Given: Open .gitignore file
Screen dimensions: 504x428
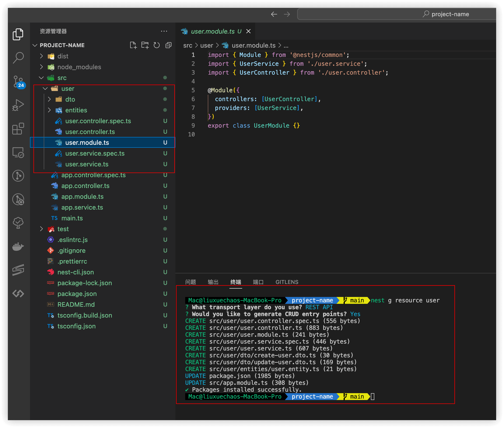Looking at the screenshot, I should coord(102,251).
